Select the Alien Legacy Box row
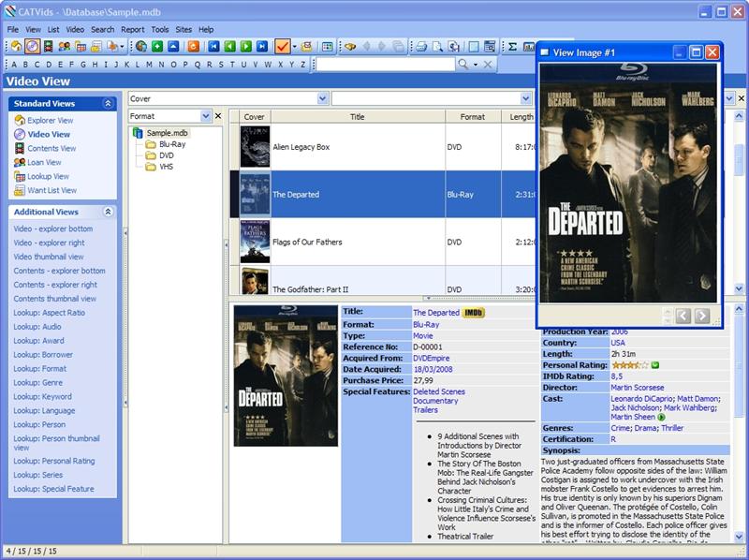Viewport: 749px width, 560px height. click(382, 147)
